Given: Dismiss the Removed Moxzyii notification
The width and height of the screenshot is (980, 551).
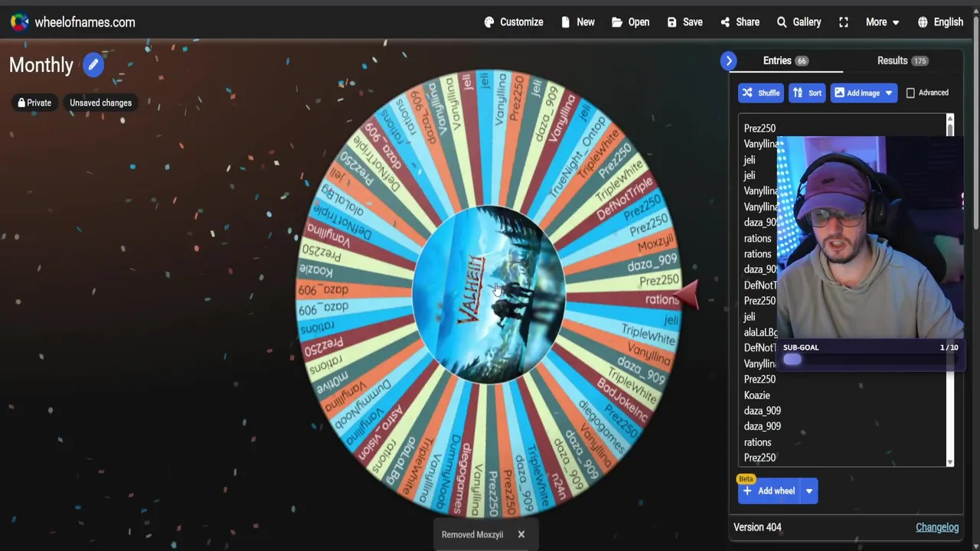Looking at the screenshot, I should tap(521, 534).
